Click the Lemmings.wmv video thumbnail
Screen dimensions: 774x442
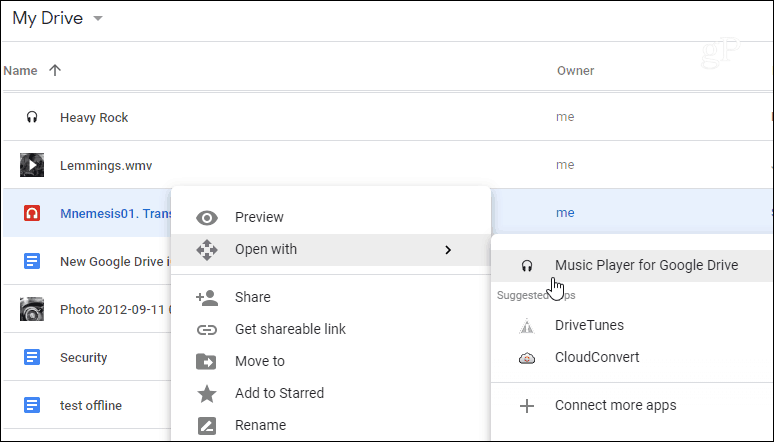pyautogui.click(x=32, y=165)
